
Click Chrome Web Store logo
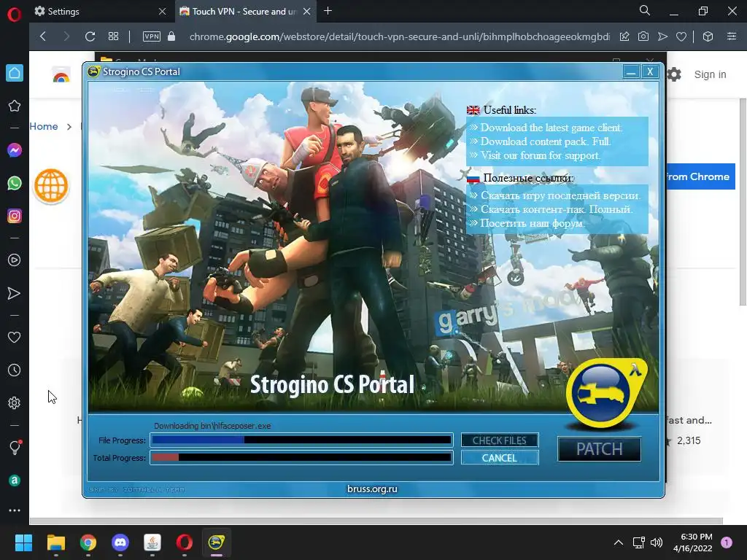(x=61, y=75)
